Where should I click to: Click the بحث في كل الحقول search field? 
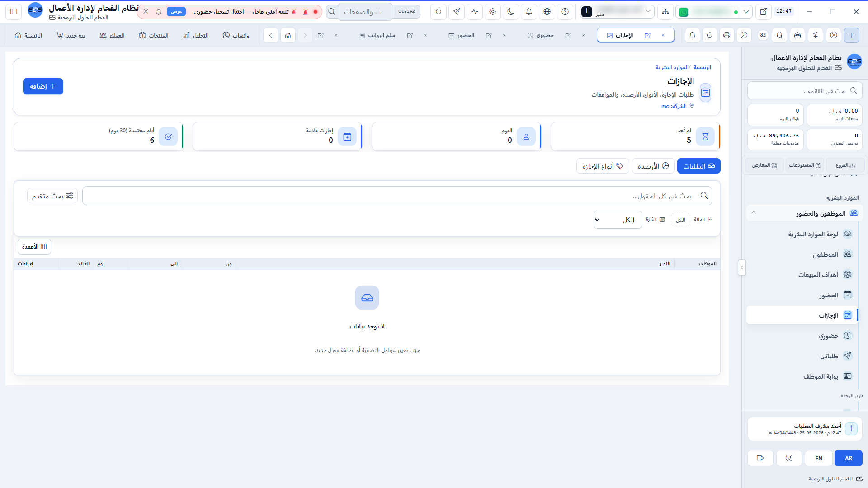point(397,196)
